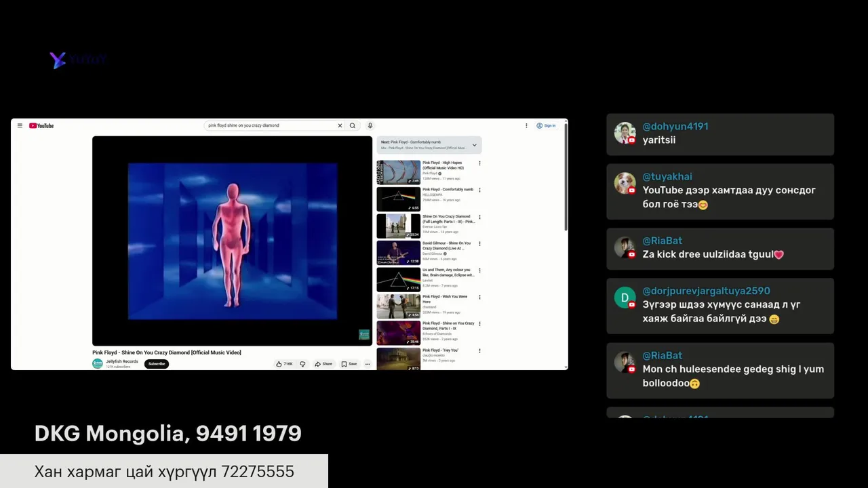
Task: Open more options for Wish You Were Here video
Action: (479, 297)
